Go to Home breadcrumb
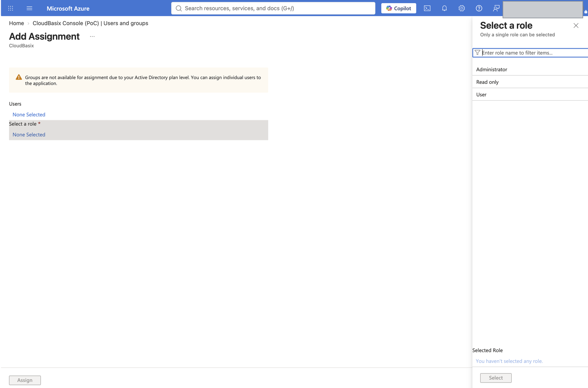The image size is (588, 388). click(16, 23)
